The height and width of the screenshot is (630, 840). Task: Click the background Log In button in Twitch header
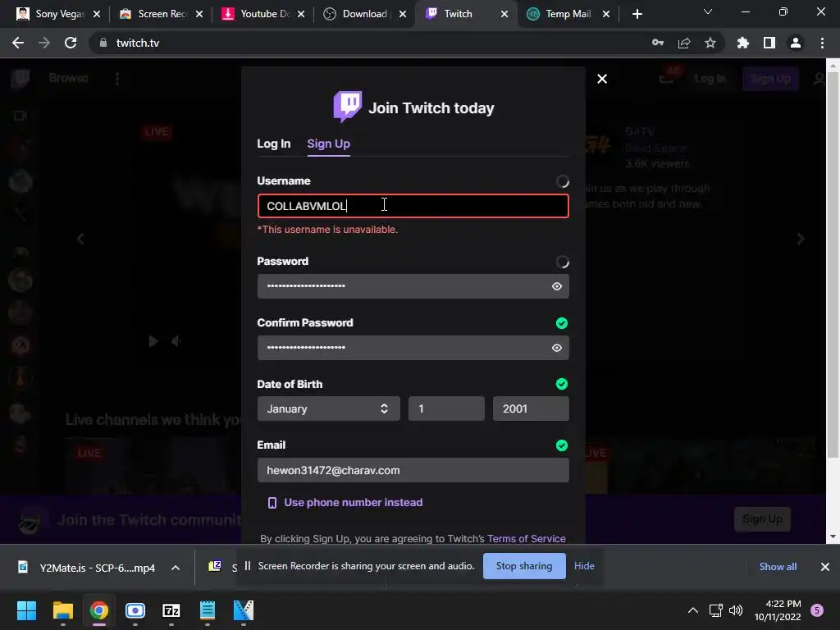pyautogui.click(x=710, y=79)
